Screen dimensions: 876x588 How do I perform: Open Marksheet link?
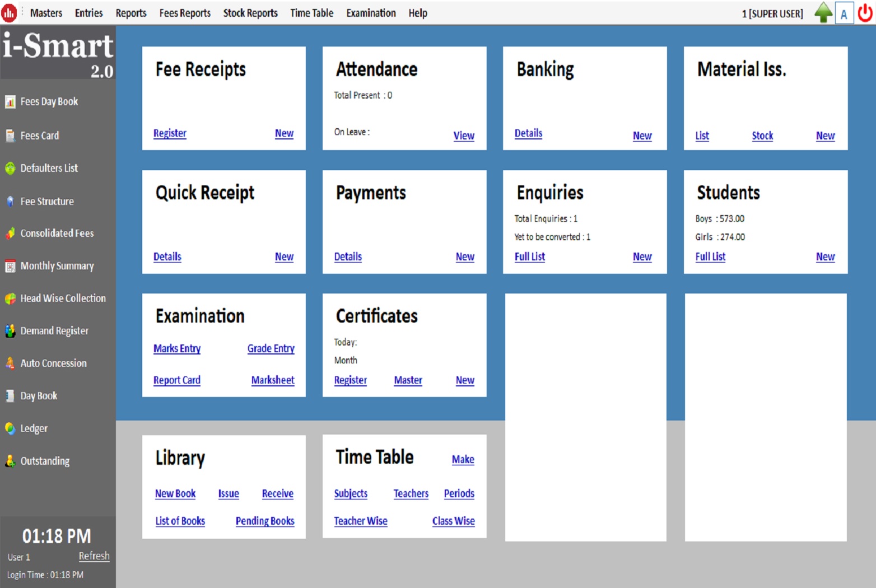pyautogui.click(x=273, y=380)
